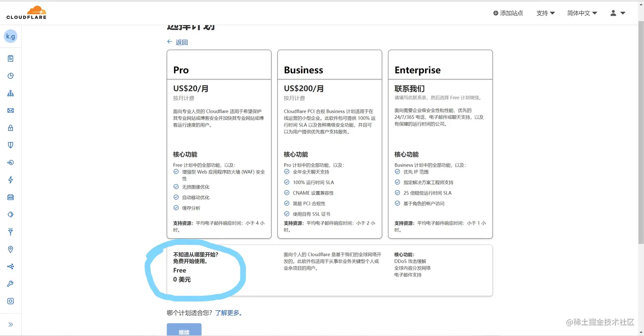The image size is (644, 336).
Task: Open the Rules funnel icon
Action: pyautogui.click(x=11, y=232)
